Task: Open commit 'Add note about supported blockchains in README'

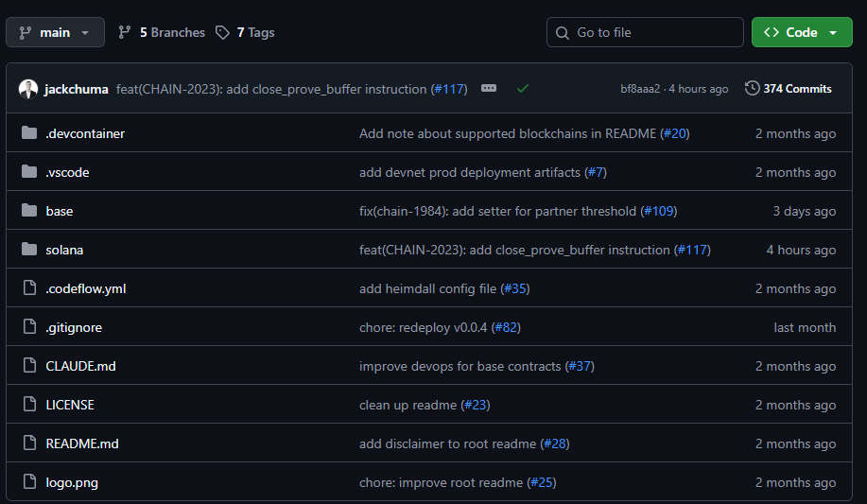Action: point(508,134)
